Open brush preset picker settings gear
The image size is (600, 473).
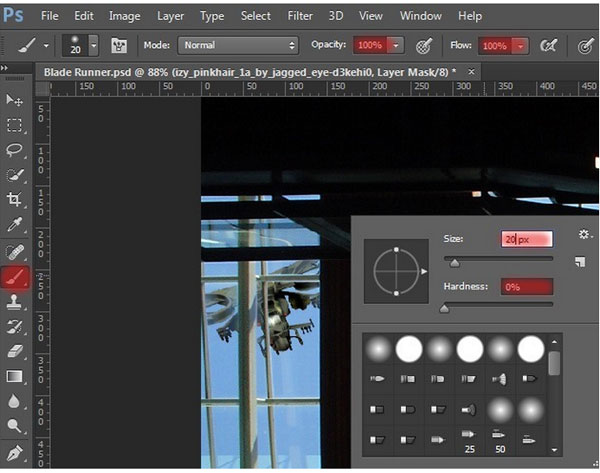pos(584,234)
